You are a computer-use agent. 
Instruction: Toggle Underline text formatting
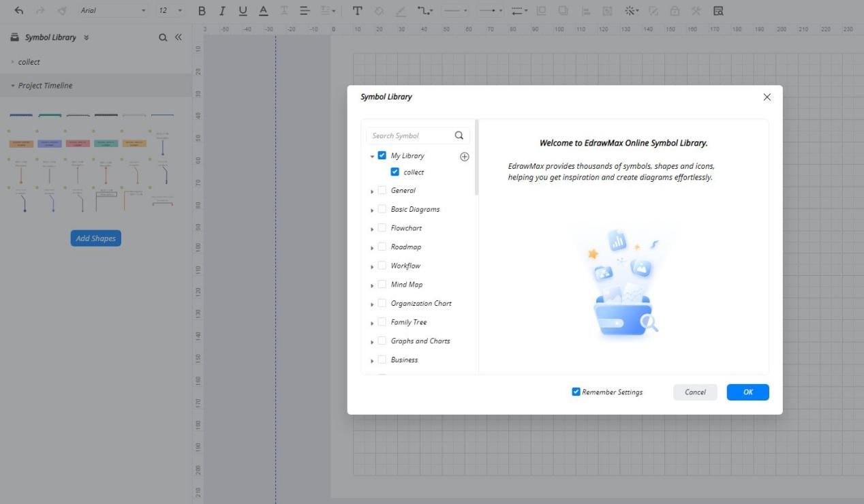point(243,11)
